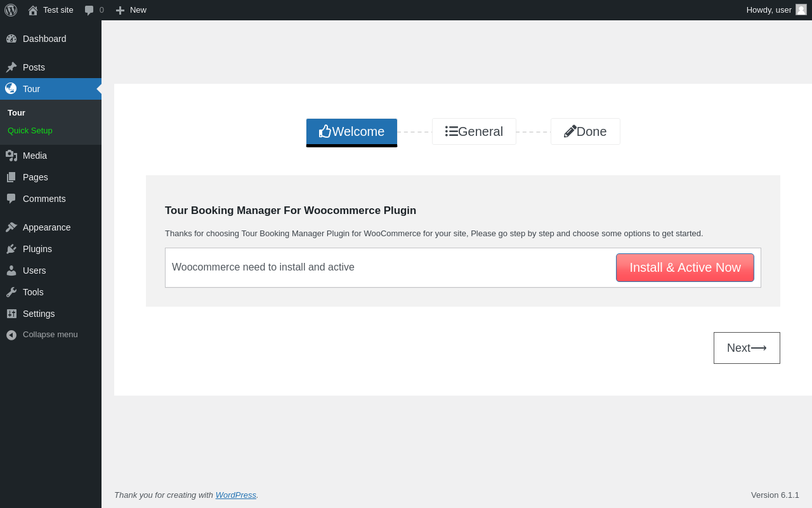Open the WordPress link in footer
812x508 pixels.
pos(236,495)
